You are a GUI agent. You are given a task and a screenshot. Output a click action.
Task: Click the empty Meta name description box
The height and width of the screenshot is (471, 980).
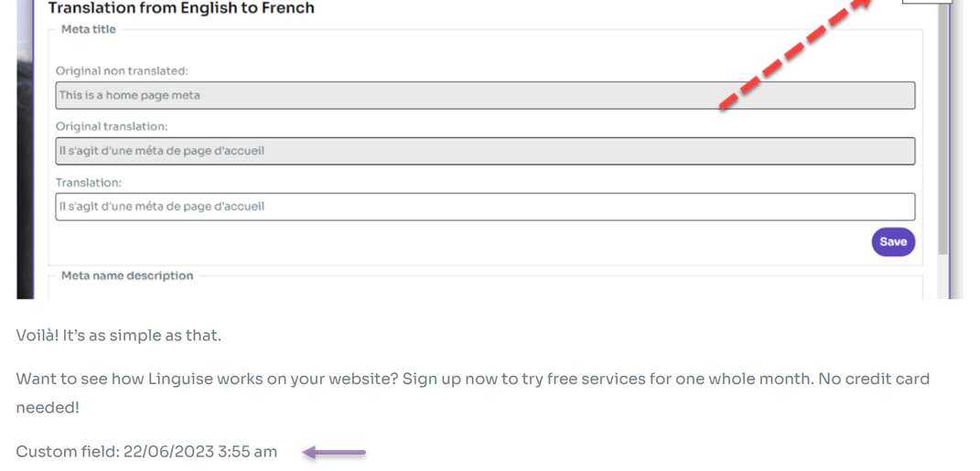(485, 287)
